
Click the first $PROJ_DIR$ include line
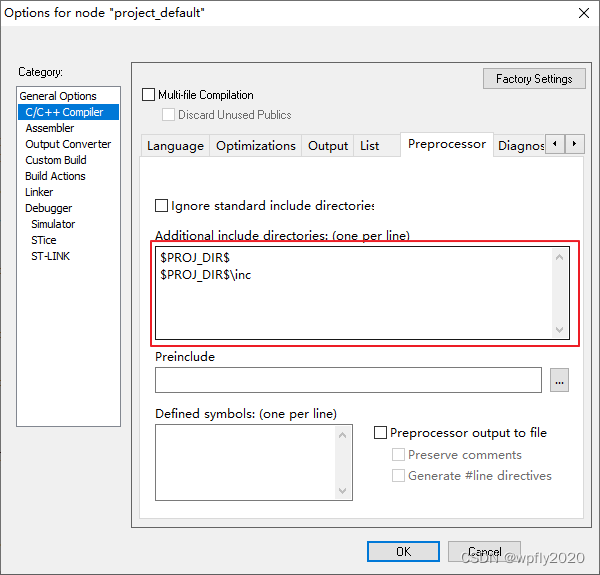click(x=195, y=257)
